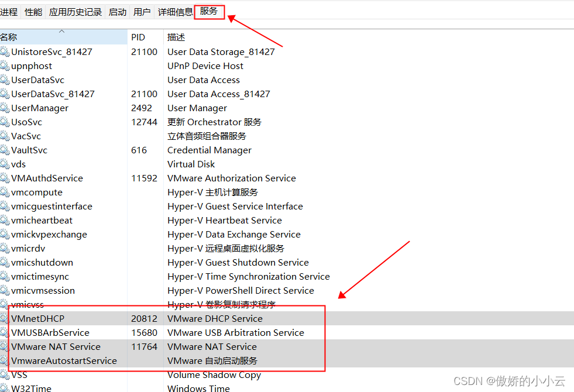This screenshot has width=574, height=392.
Task: Click the Virtual Disk description
Action: (191, 164)
